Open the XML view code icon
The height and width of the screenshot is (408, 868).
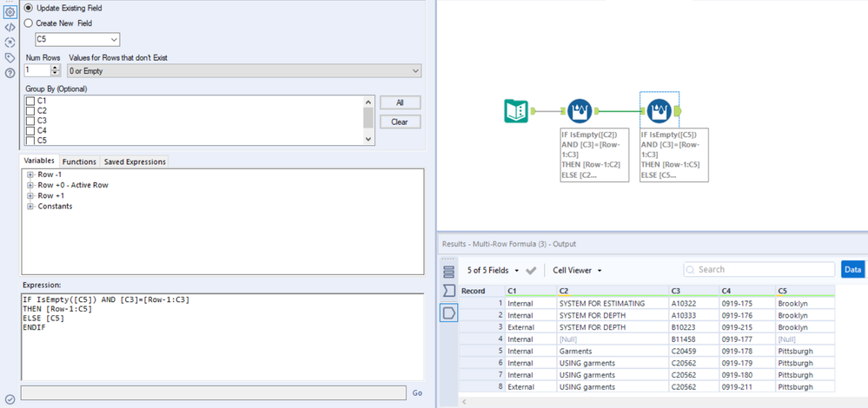10,27
